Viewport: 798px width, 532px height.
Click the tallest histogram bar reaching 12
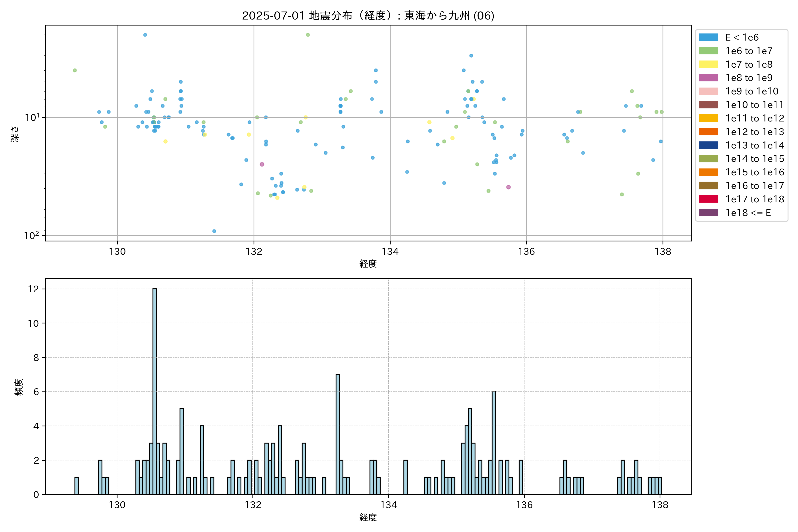coord(154,390)
